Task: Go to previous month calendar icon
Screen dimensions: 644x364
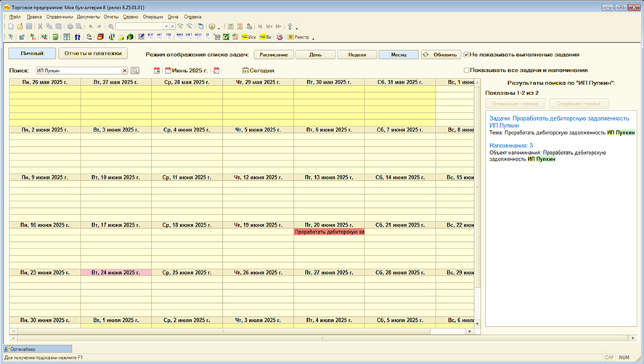Action: tap(157, 70)
